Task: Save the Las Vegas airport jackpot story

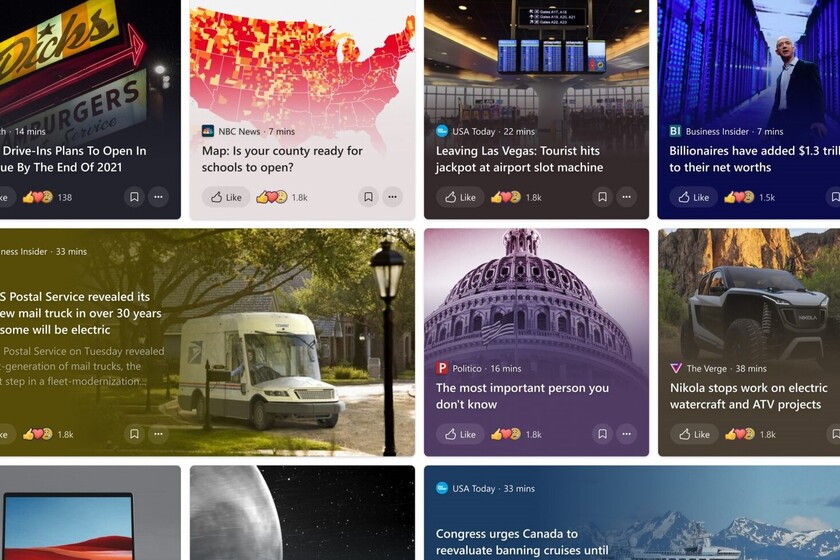Action: tap(602, 197)
